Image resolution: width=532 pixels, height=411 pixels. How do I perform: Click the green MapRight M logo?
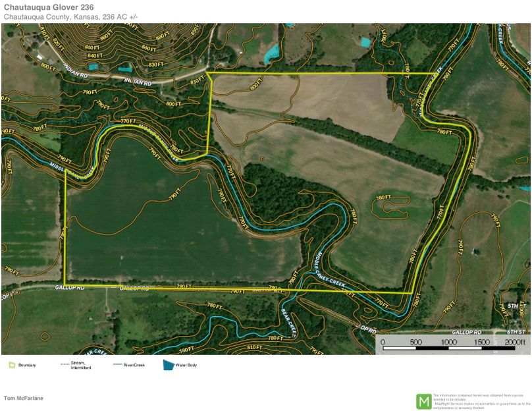click(423, 400)
